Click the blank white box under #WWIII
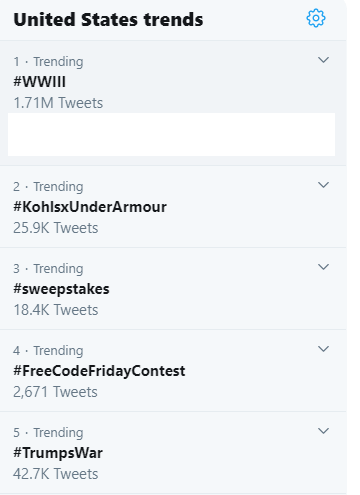 click(x=171, y=134)
